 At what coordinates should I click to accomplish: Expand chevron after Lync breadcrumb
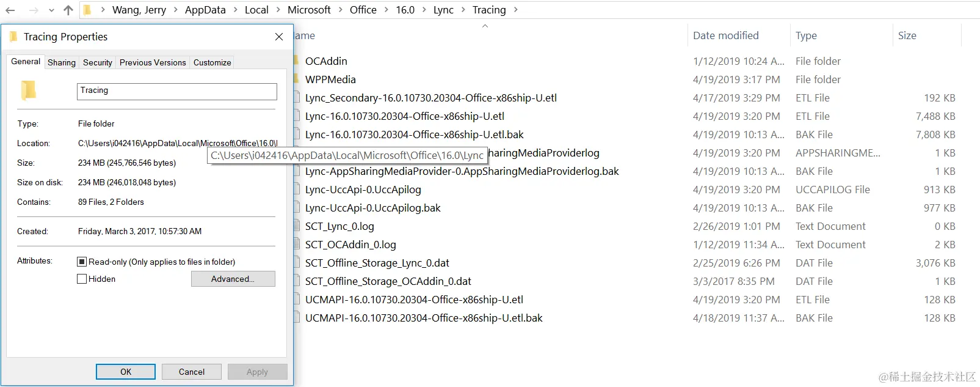click(463, 10)
